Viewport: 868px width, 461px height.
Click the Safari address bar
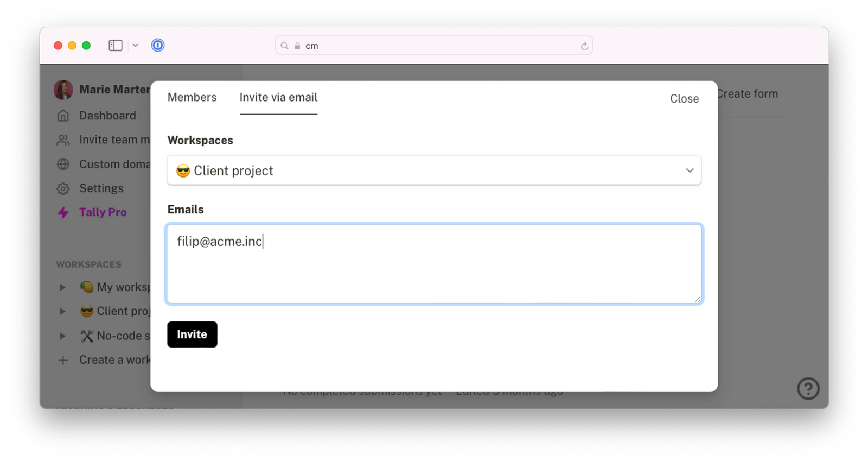pos(433,46)
